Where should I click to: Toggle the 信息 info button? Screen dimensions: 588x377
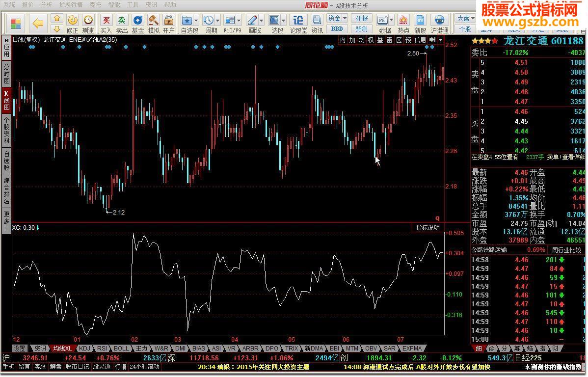tap(420, 40)
